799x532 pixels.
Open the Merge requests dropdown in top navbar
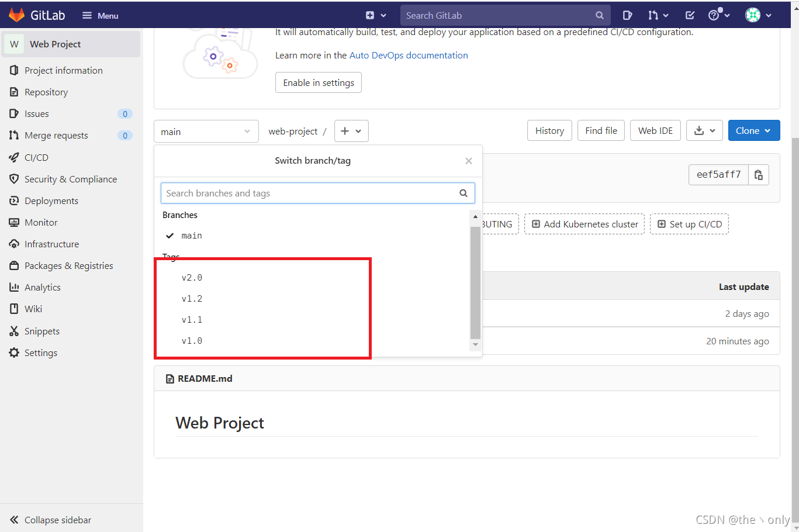click(x=658, y=16)
